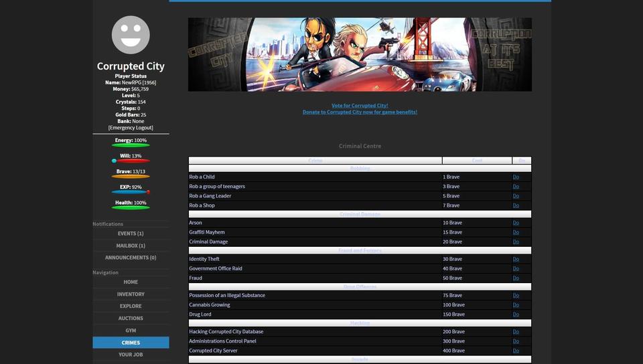Click Do for Arson crime

[516, 223]
